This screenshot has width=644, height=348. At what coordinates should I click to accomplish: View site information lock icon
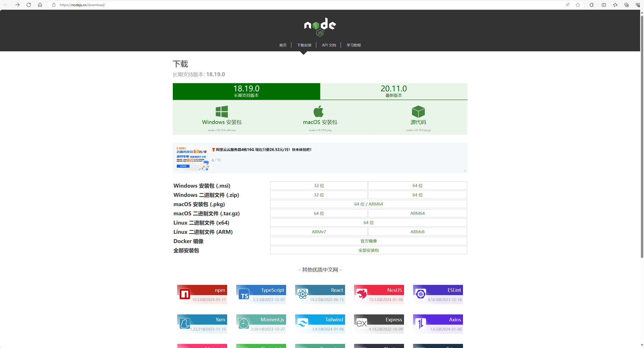pos(54,5)
